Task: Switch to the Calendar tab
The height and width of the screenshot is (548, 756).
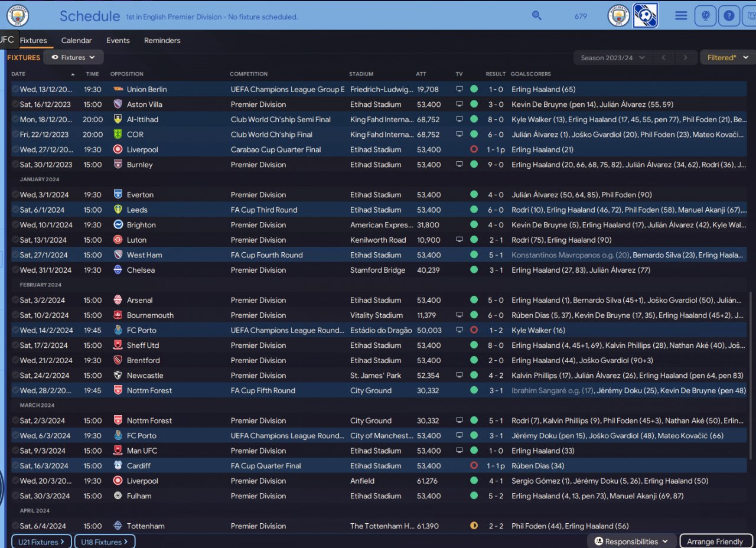Action: pyautogui.click(x=77, y=41)
